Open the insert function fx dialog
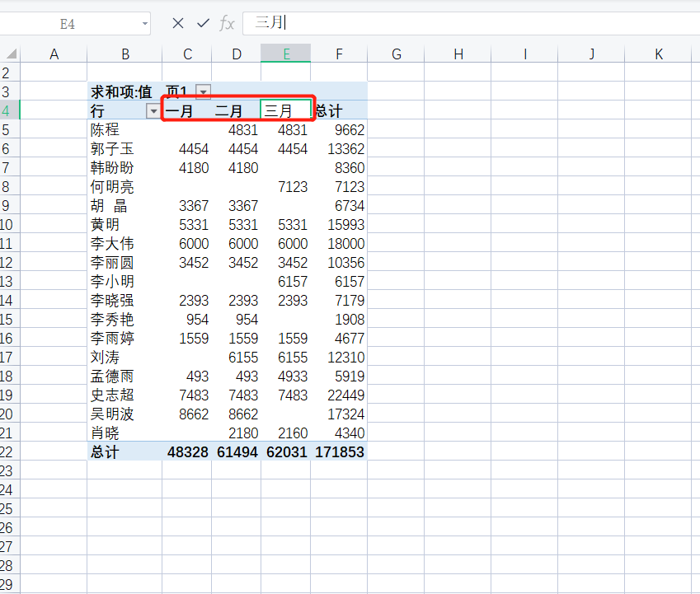 click(227, 23)
